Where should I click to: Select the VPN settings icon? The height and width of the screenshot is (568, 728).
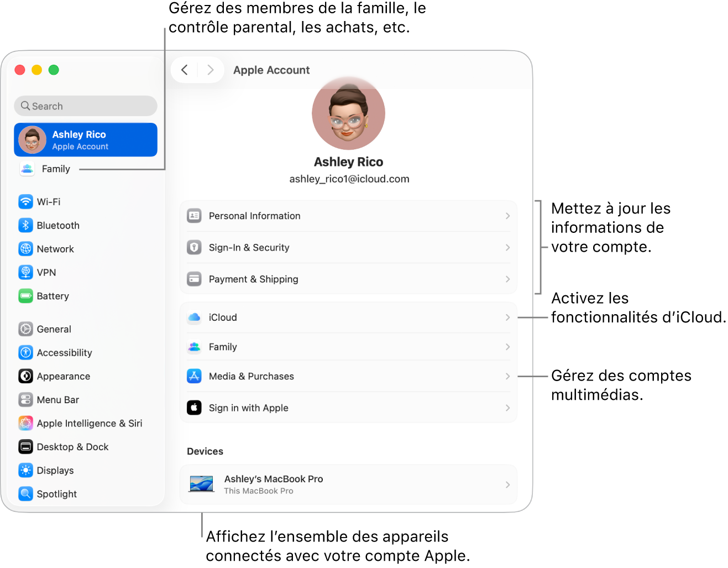coord(26,272)
